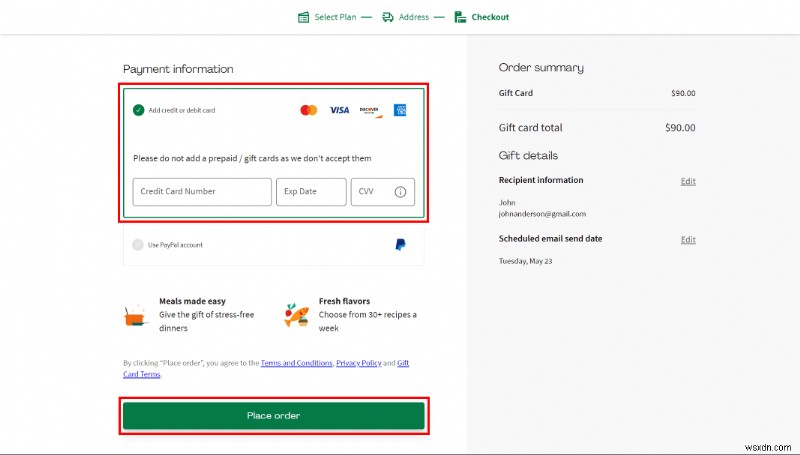The image size is (800, 455).
Task: Go to the Address step
Action: click(x=414, y=17)
